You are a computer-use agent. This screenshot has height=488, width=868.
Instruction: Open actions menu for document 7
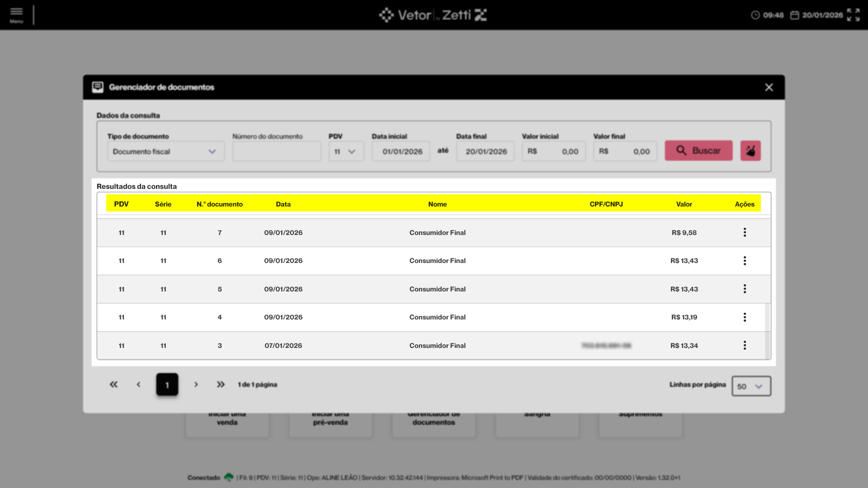tap(745, 233)
